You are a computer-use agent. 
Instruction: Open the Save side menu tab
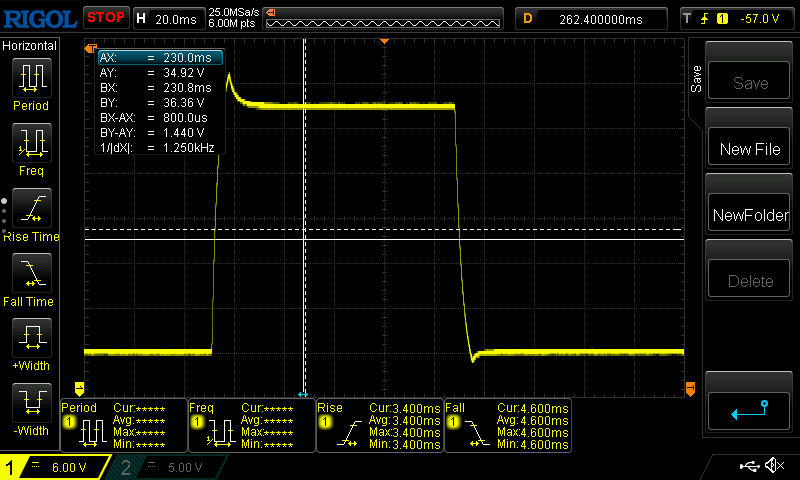pyautogui.click(x=696, y=78)
